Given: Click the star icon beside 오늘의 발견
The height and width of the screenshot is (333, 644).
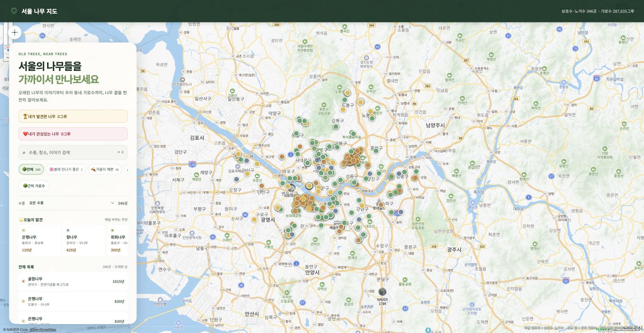Looking at the screenshot, I should (x=21, y=220).
